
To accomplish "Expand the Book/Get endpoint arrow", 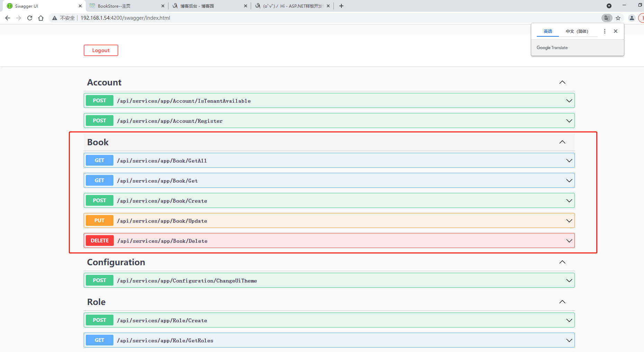I will click(x=569, y=180).
